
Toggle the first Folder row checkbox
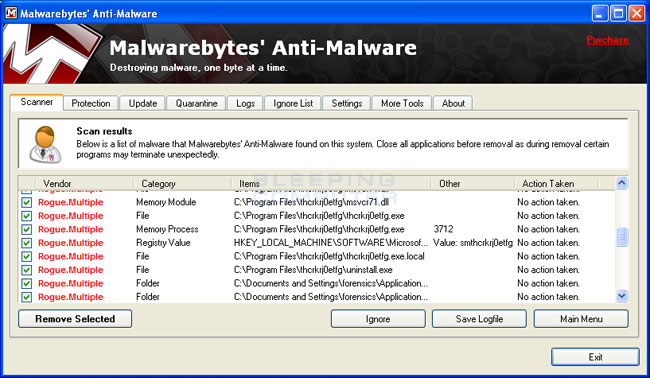click(27, 284)
